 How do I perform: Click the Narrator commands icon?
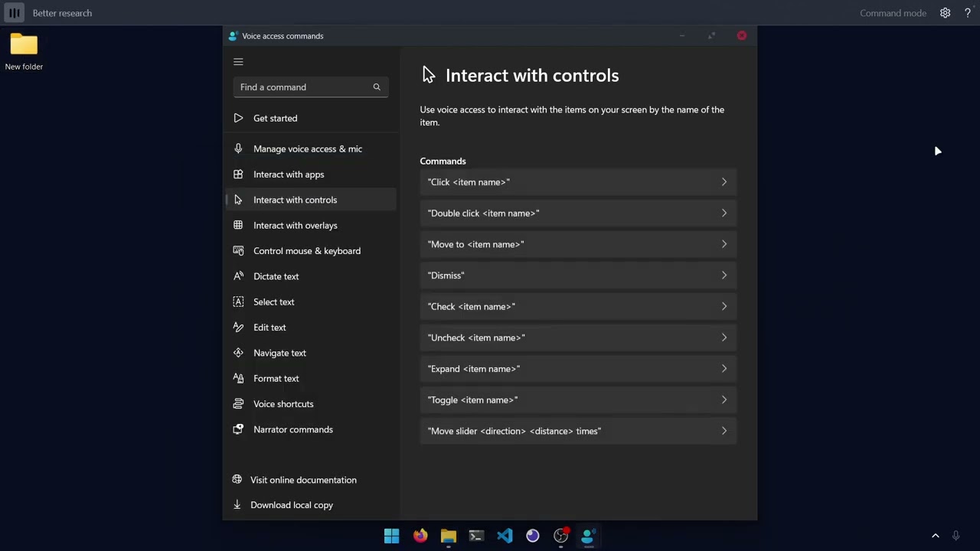[238, 429]
